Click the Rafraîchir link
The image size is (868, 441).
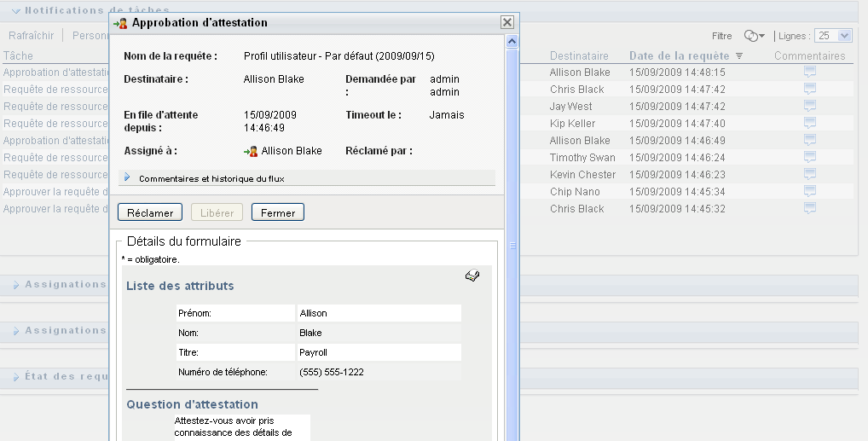click(31, 36)
